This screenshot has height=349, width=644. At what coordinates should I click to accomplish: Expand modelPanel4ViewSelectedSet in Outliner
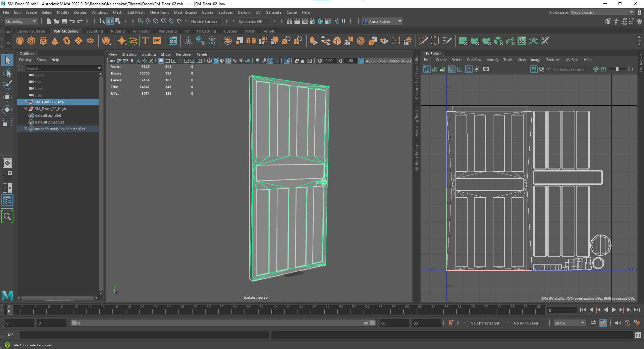[x=25, y=129]
